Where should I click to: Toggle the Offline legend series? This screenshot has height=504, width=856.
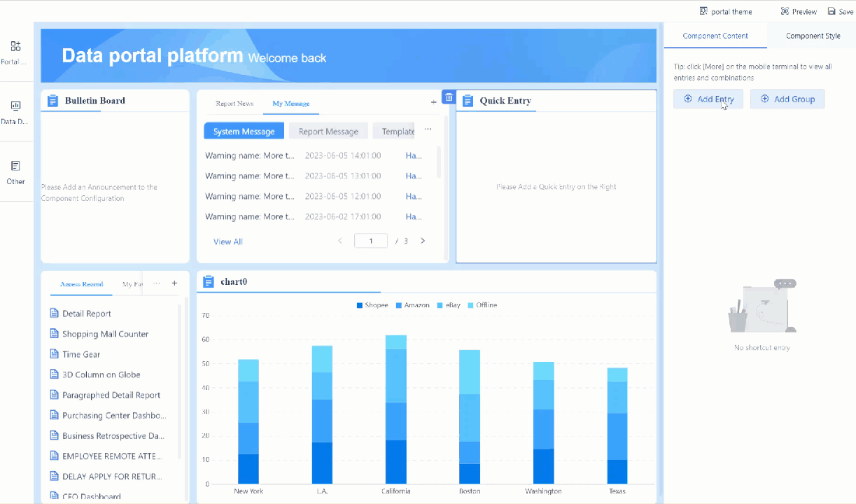(482, 305)
